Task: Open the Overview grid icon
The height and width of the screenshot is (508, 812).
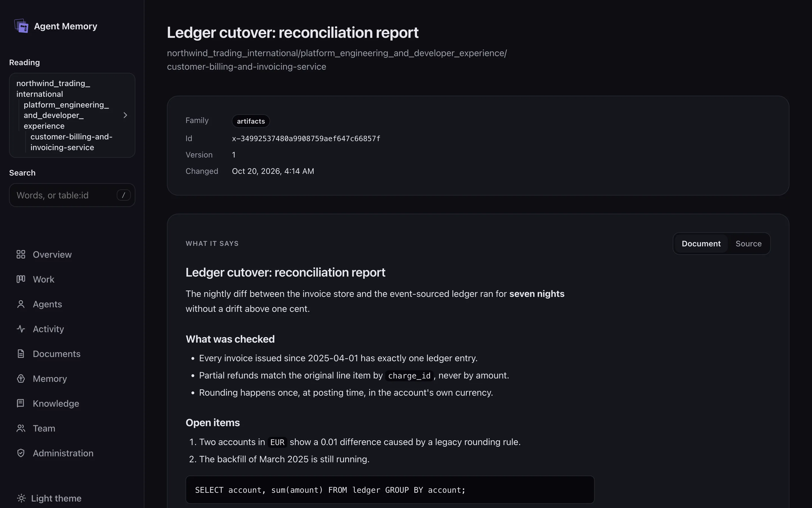Action: [x=21, y=254]
